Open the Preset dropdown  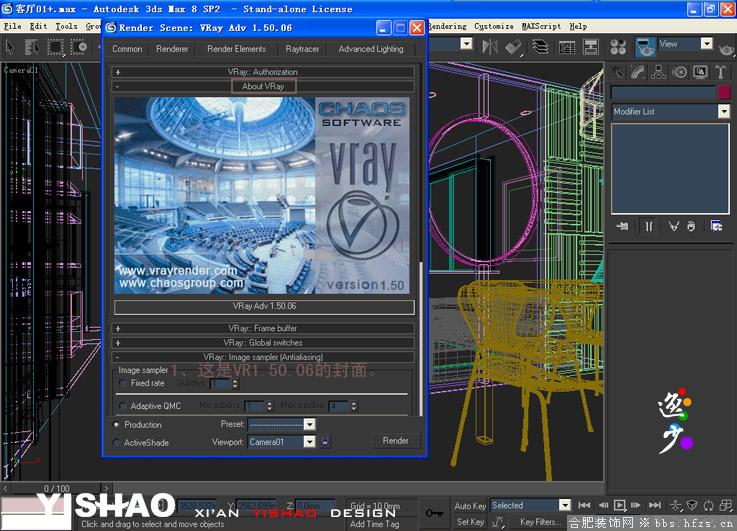point(309,425)
